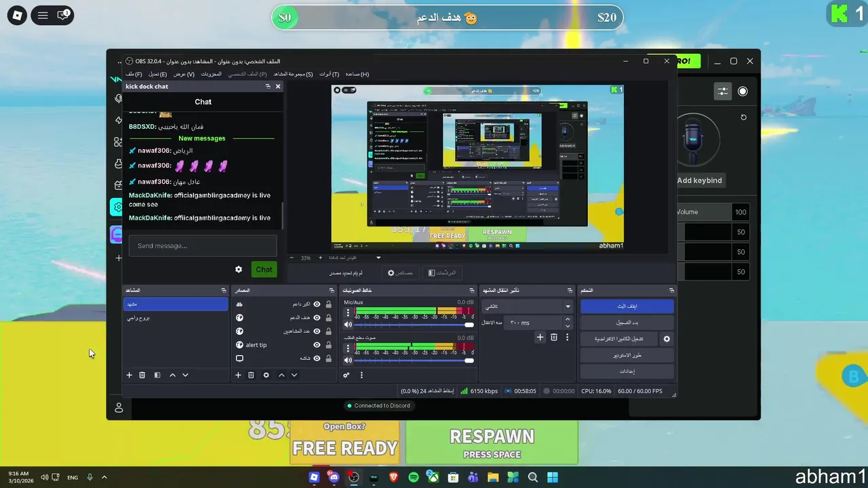Open the kick dock chat settings gear
Viewport: 868px width, 488px height.
[239, 269]
